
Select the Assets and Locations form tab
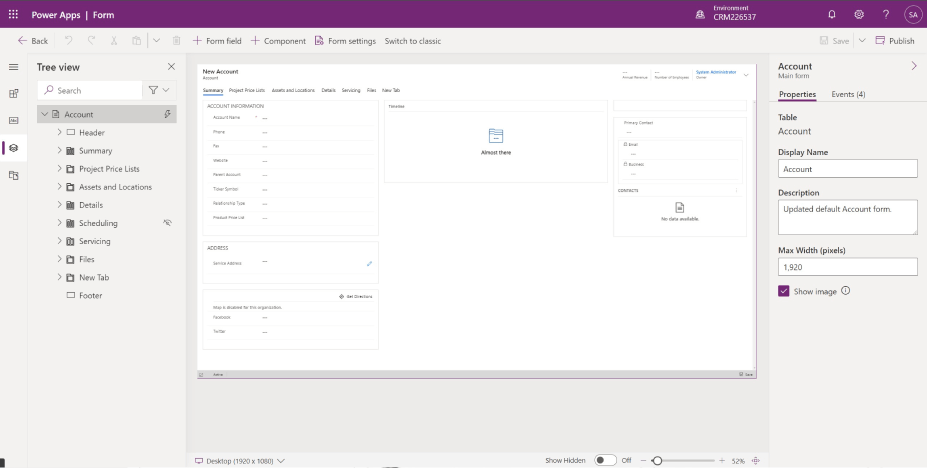pyautogui.click(x=293, y=90)
